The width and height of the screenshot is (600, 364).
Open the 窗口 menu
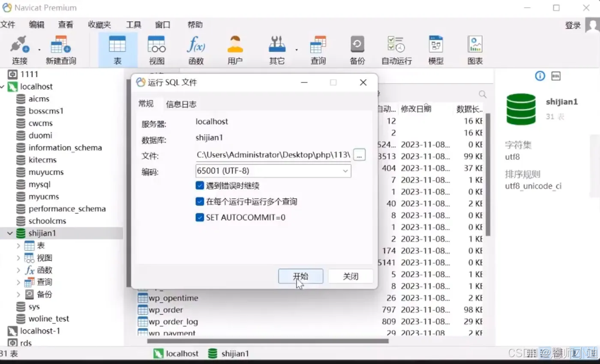click(x=163, y=25)
